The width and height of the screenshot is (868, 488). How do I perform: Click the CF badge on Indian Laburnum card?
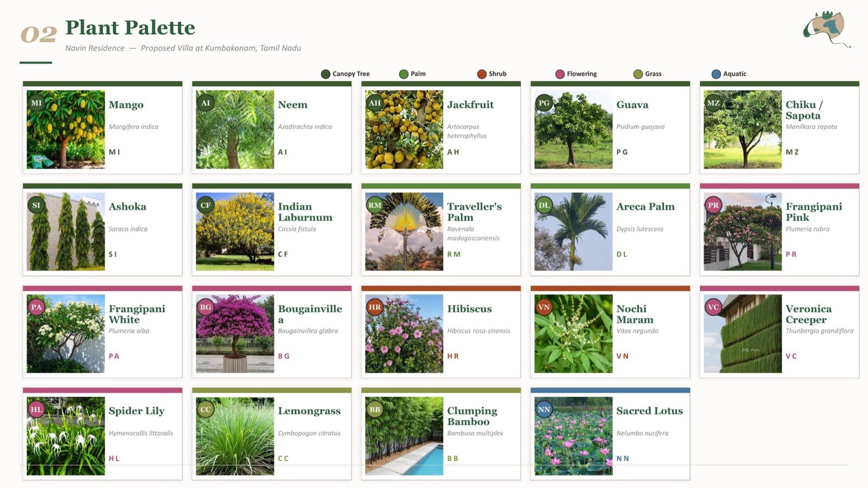(x=206, y=205)
